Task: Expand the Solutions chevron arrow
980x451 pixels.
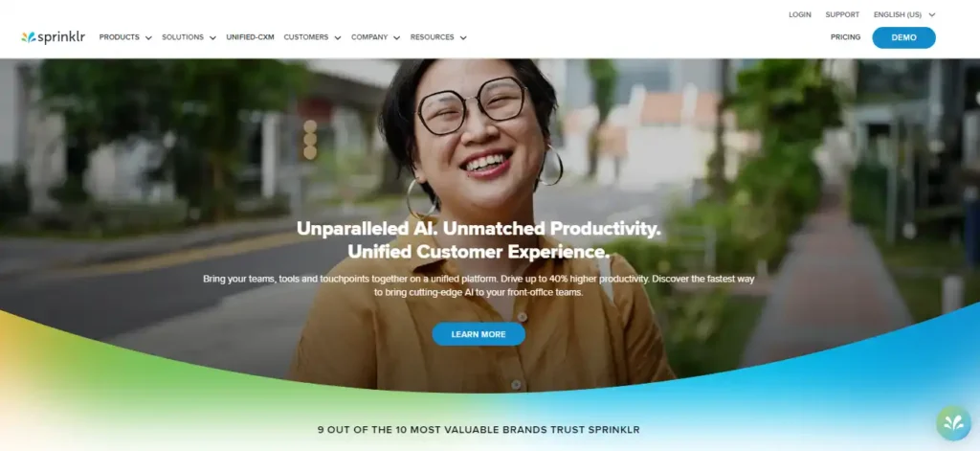Action: click(x=212, y=37)
